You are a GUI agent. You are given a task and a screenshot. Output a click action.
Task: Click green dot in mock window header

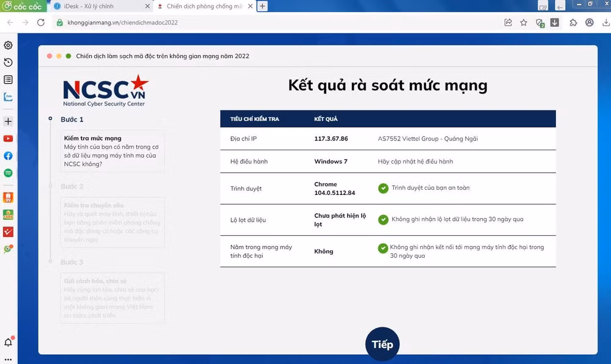click(68, 56)
